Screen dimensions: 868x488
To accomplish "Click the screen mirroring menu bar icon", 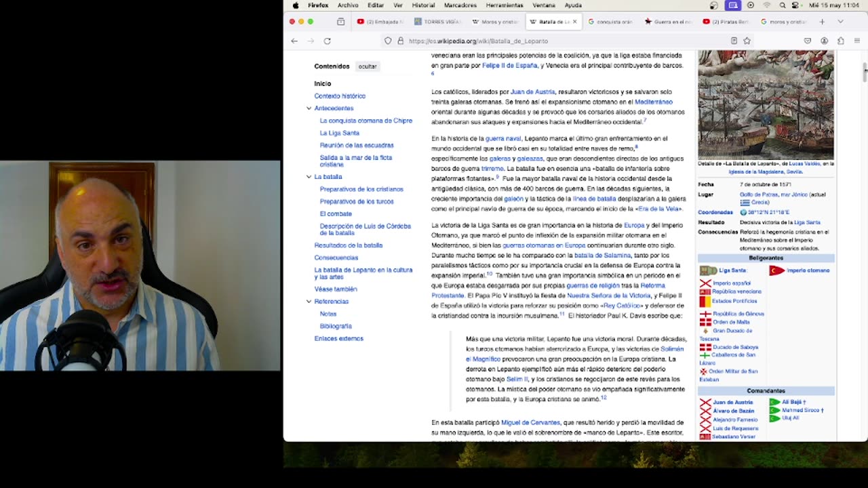I will coord(732,5).
